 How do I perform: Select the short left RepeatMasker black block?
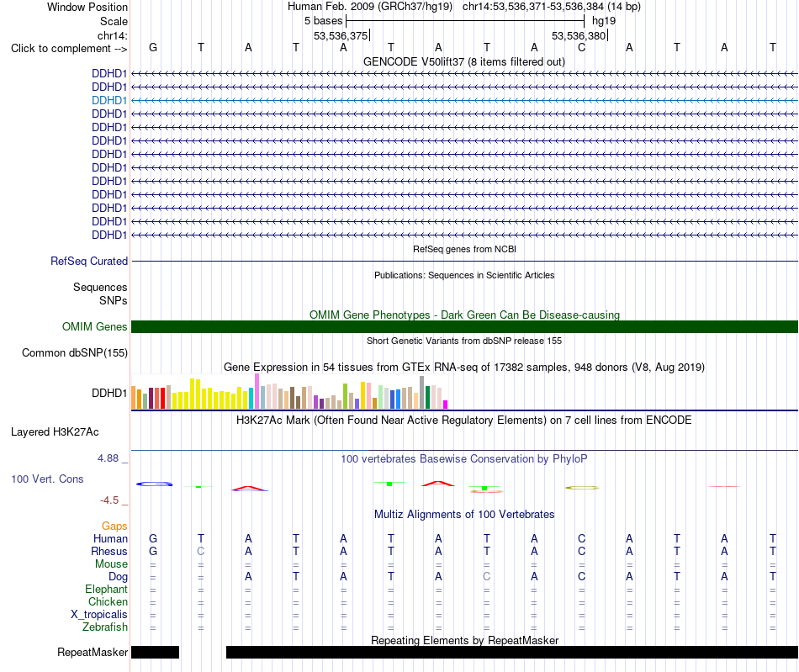155,652
